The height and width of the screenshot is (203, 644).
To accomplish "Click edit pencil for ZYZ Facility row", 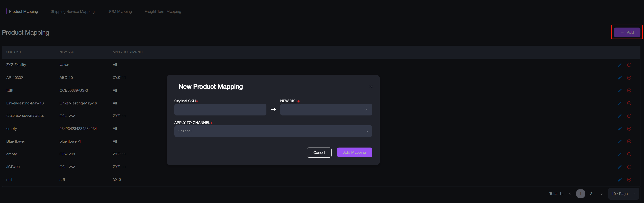I will tap(620, 65).
